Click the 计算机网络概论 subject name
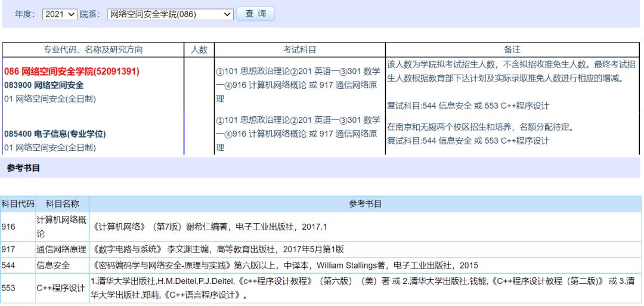 point(61,227)
